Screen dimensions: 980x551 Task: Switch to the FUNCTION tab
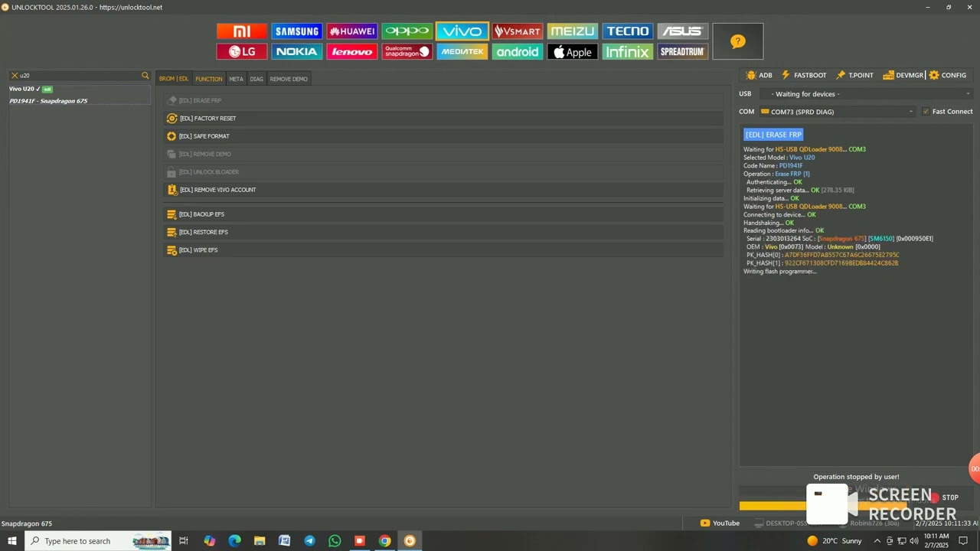pyautogui.click(x=208, y=79)
